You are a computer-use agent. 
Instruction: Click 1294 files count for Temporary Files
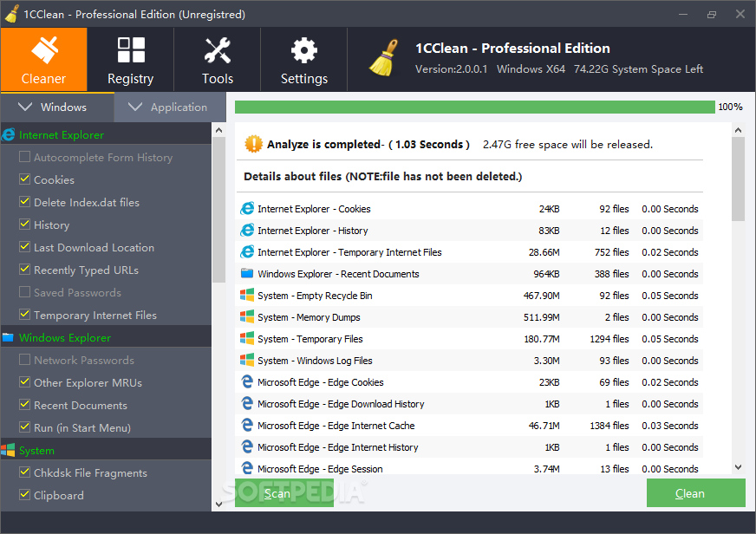[x=609, y=339]
